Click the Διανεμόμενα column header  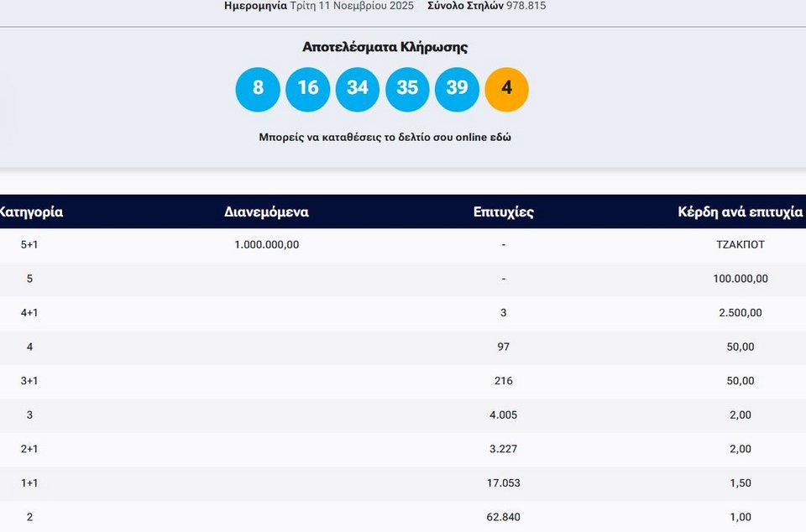pyautogui.click(x=266, y=212)
